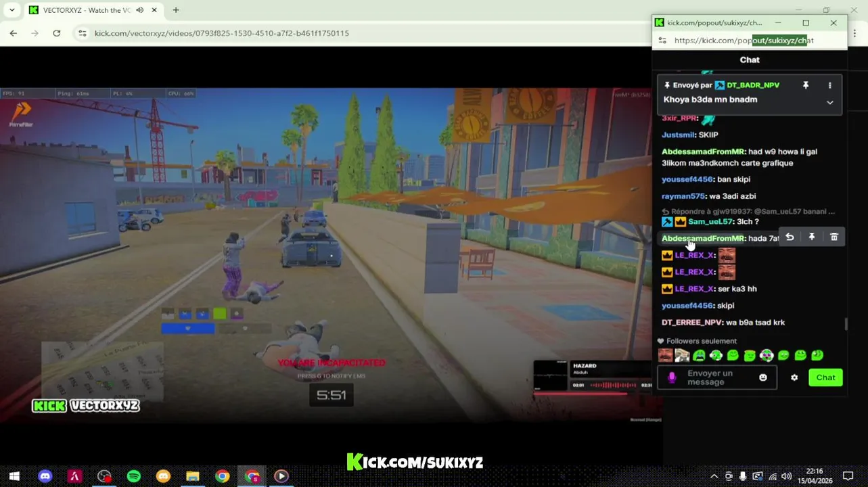Open the media player taskbar icon

[281, 476]
